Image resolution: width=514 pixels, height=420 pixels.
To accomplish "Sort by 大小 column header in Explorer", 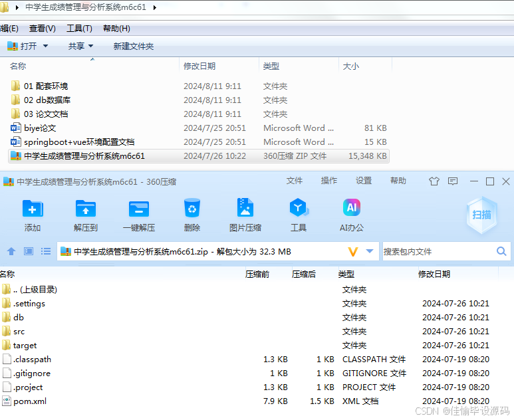I will 350,66.
